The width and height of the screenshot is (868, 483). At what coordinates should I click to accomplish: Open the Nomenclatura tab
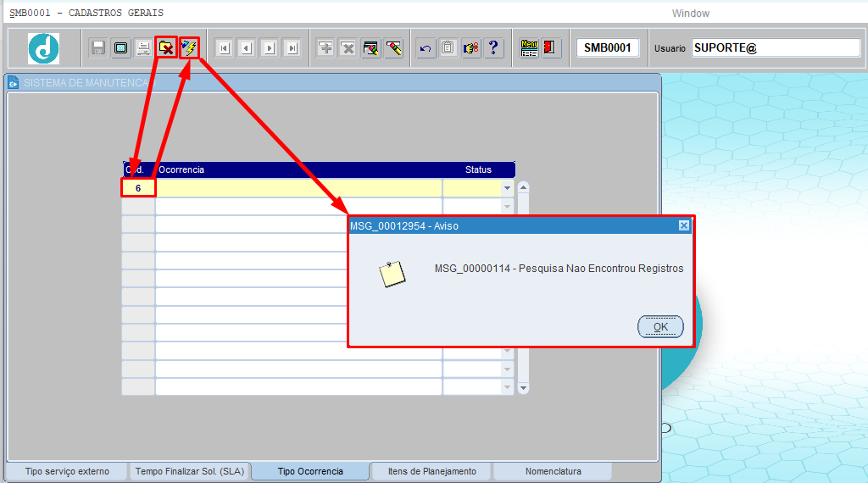point(553,471)
